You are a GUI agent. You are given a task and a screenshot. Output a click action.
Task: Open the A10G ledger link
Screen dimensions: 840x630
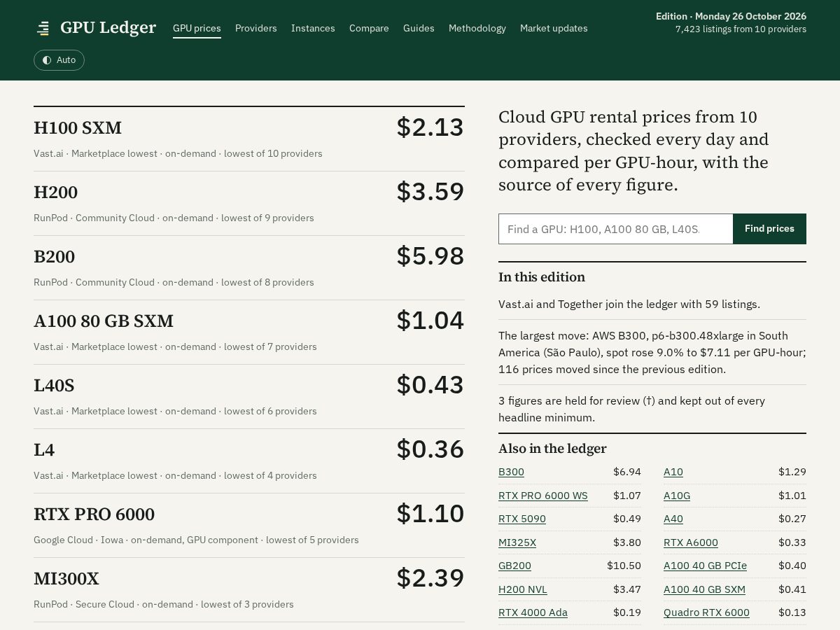click(x=677, y=496)
